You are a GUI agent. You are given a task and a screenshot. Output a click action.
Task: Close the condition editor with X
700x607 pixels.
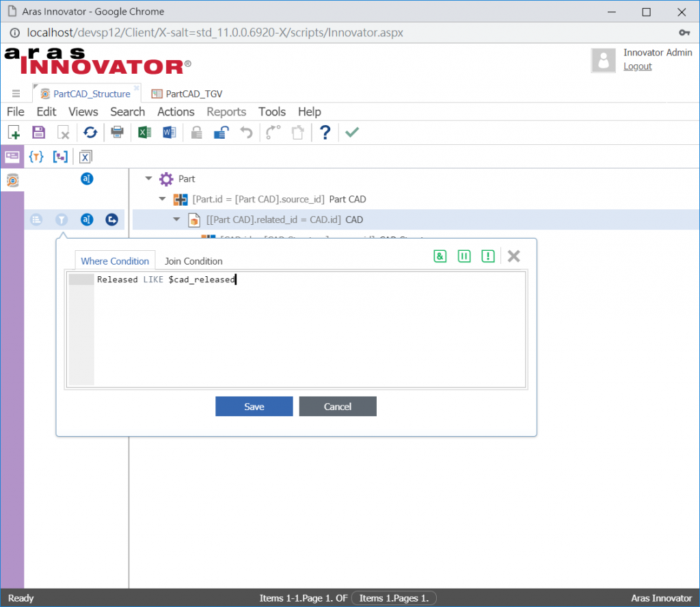tap(514, 256)
